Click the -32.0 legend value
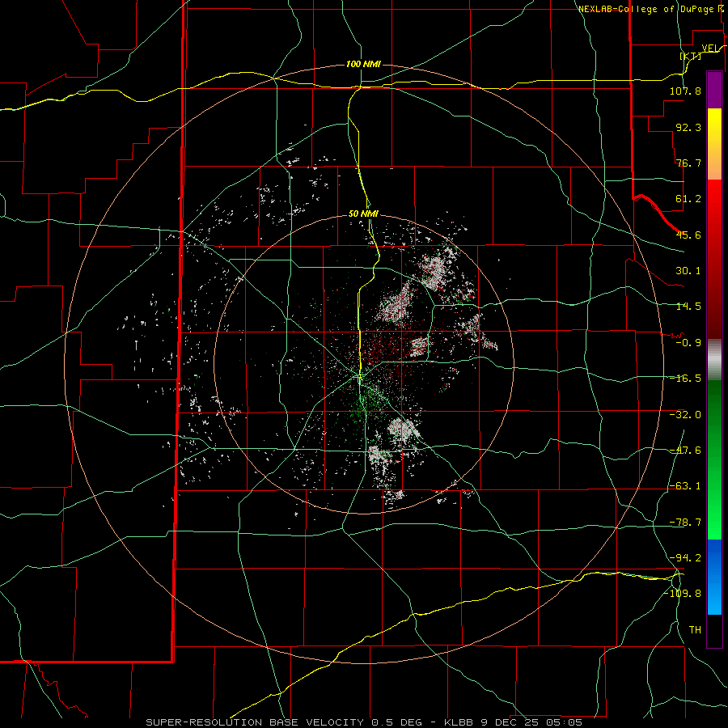This screenshot has width=728, height=728. point(685,415)
